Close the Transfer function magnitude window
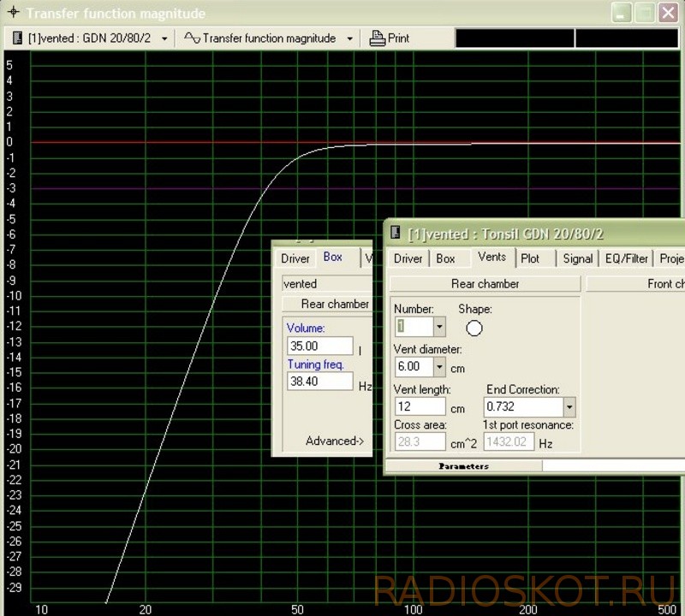The image size is (685, 616). (x=668, y=12)
